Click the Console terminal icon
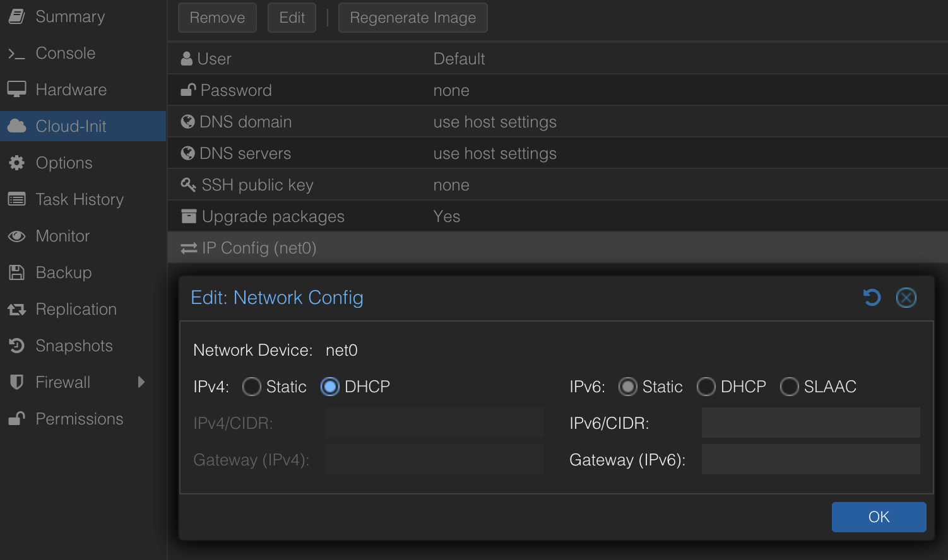Viewport: 948px width, 560px height. click(17, 54)
